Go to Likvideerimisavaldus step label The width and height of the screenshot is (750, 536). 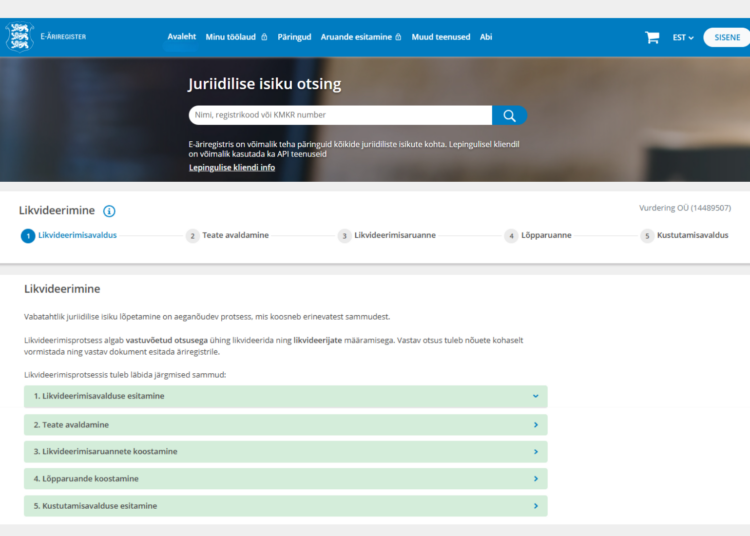click(x=77, y=235)
